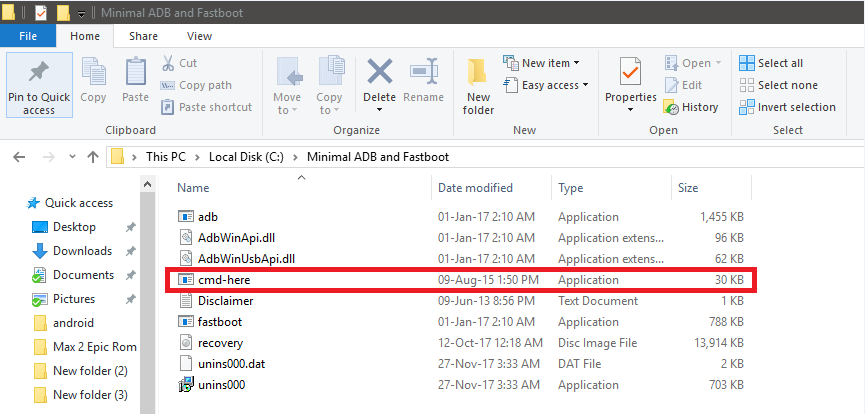Click the Properties checkmark icon

coord(631,72)
